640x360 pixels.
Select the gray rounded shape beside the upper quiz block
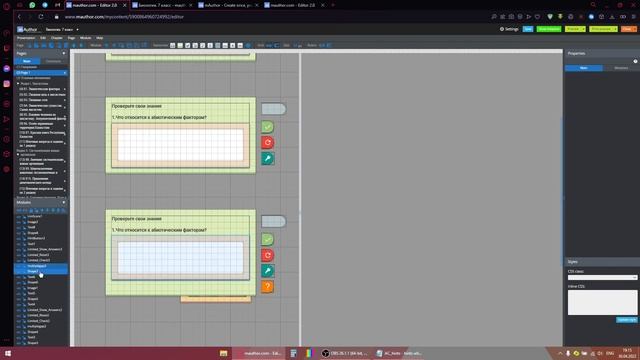[273, 109]
